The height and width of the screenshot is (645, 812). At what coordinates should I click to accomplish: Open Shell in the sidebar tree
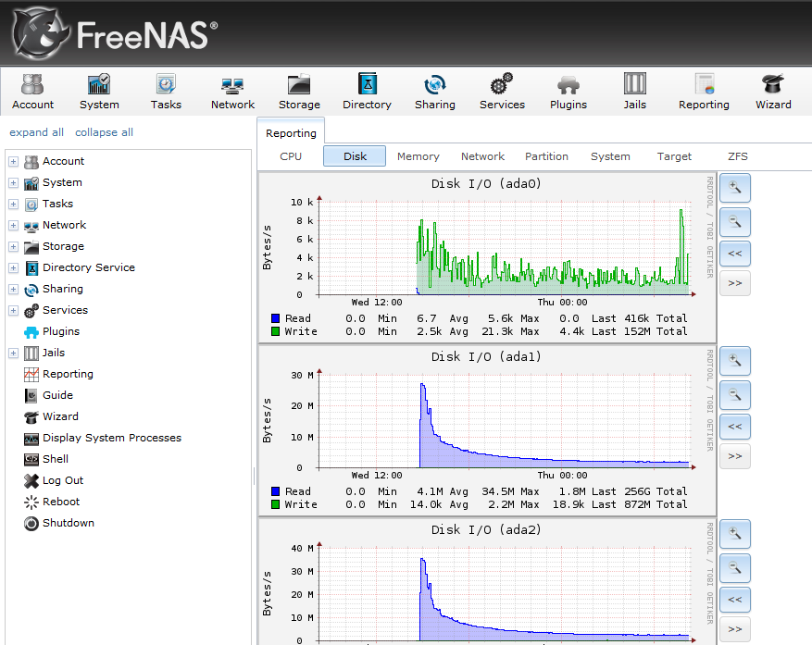click(56, 459)
